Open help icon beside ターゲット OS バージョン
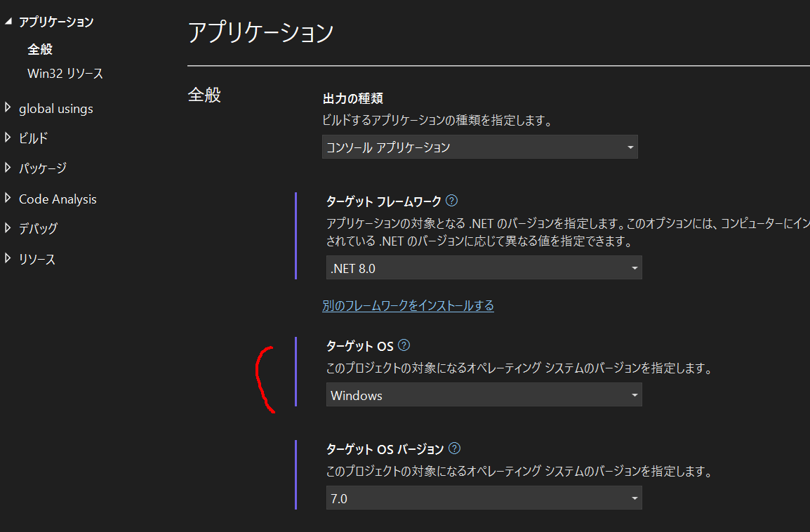This screenshot has width=810, height=532. click(x=454, y=448)
